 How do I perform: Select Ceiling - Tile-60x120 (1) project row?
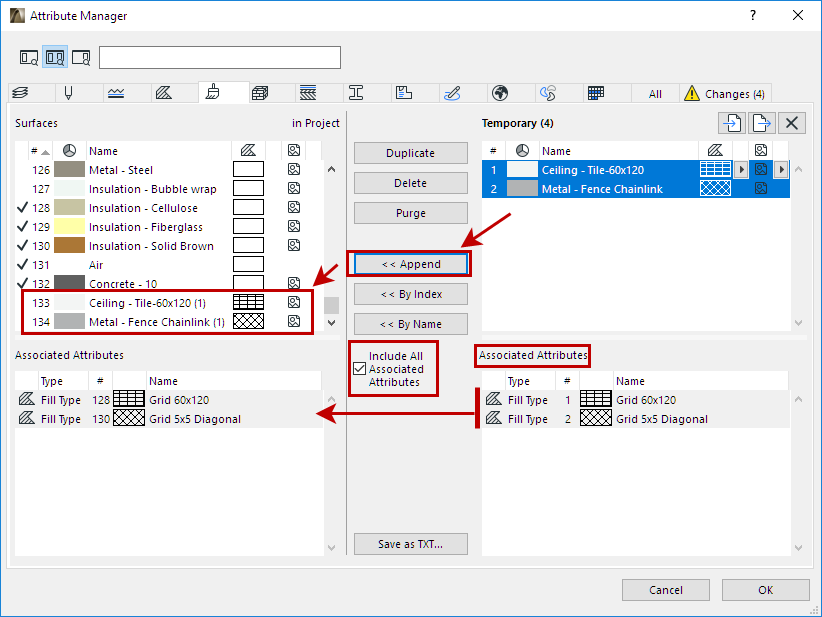(x=168, y=302)
